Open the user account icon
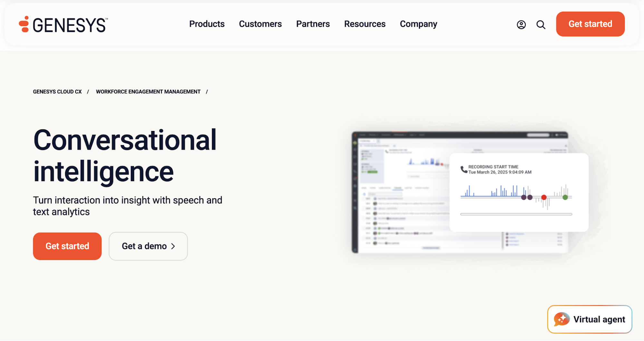Screen dimensions: 644x341 pyautogui.click(x=521, y=24)
